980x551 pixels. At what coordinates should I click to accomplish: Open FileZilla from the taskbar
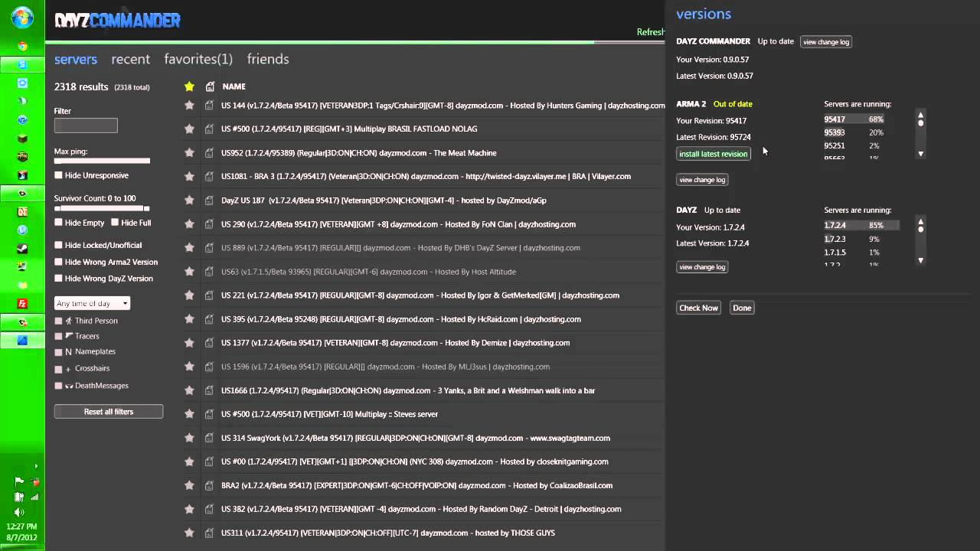pyautogui.click(x=22, y=304)
